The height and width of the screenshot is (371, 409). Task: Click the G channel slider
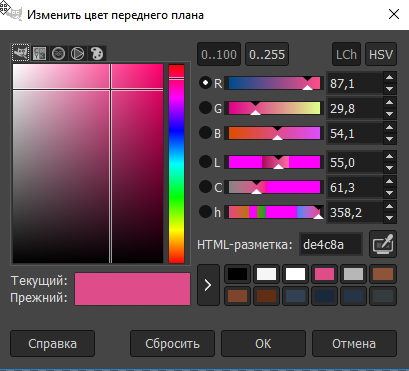(274, 108)
